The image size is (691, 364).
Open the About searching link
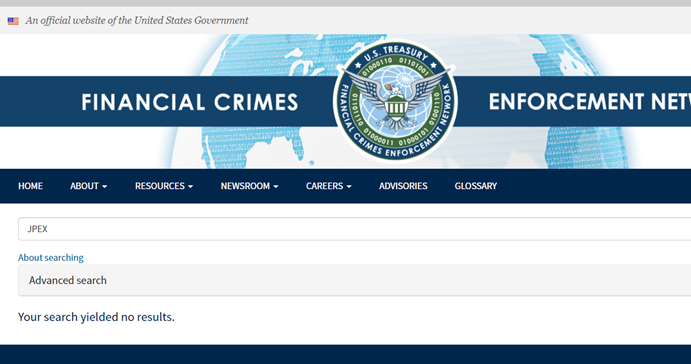coord(51,257)
